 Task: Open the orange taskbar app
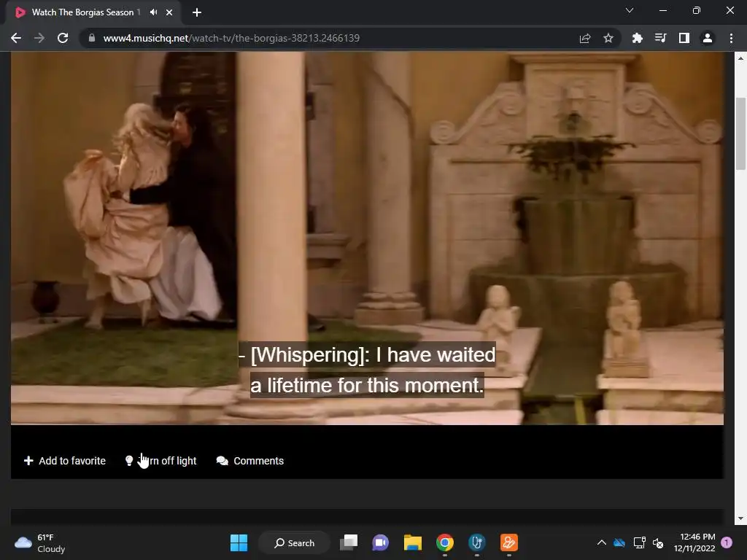508,542
